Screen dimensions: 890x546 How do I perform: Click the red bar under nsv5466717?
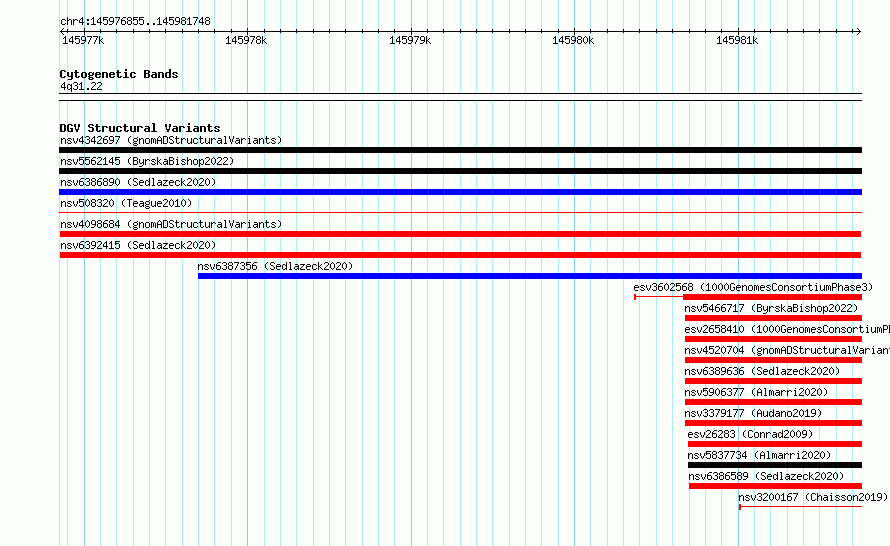point(773,318)
